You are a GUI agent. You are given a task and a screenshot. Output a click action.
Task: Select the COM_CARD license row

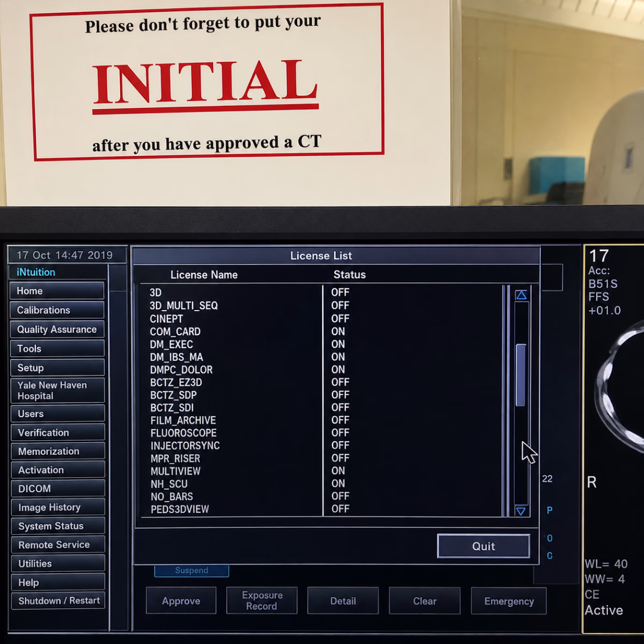point(322,332)
